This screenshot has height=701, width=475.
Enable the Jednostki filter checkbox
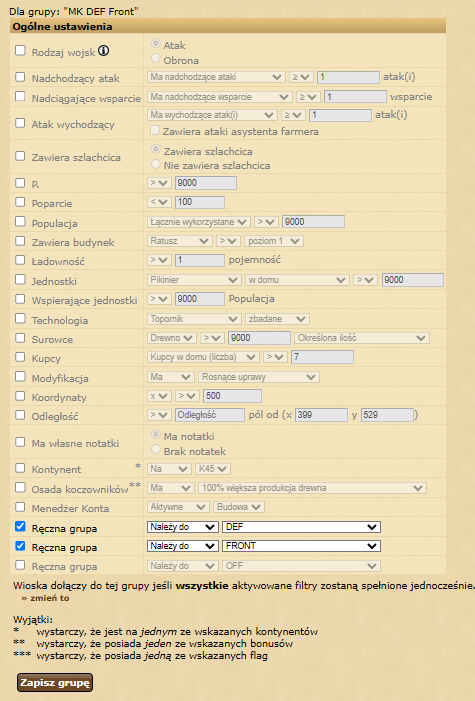tap(20, 279)
